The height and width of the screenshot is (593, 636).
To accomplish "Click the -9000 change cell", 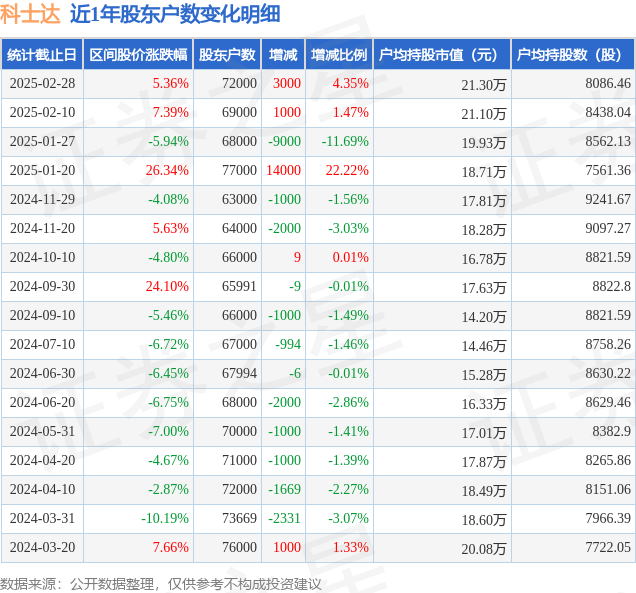I will [284, 142].
